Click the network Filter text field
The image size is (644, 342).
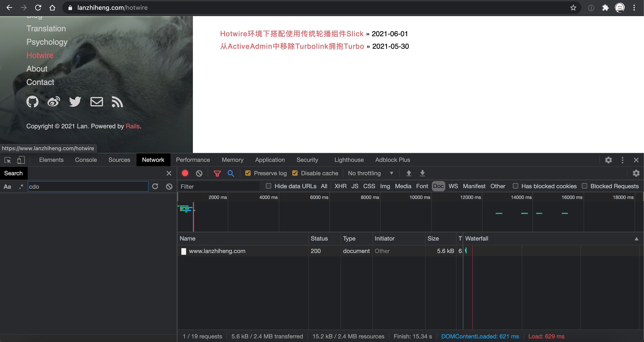point(219,186)
